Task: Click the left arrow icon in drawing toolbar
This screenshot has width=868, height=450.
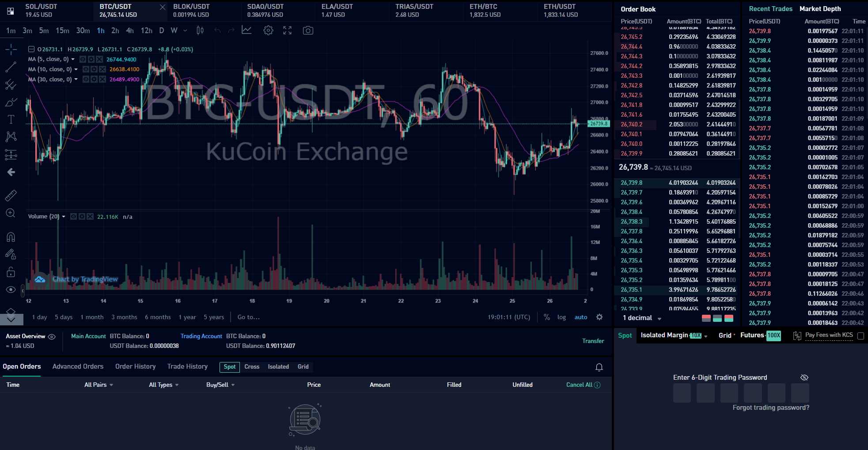Action: pos(11,172)
